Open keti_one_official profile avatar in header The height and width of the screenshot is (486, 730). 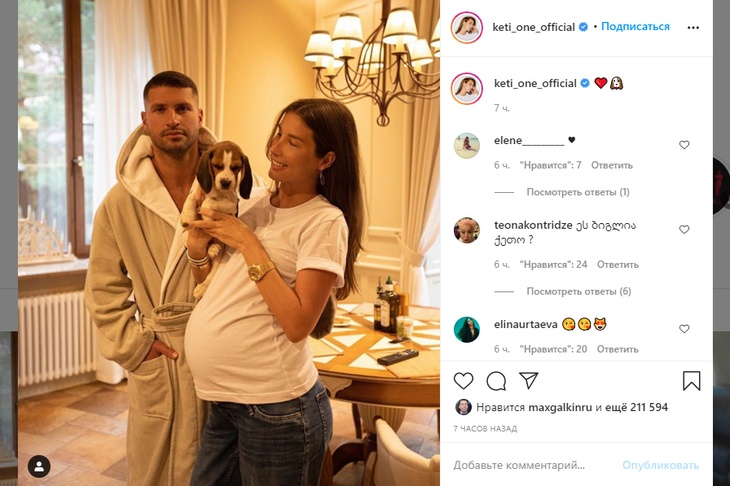(466, 27)
